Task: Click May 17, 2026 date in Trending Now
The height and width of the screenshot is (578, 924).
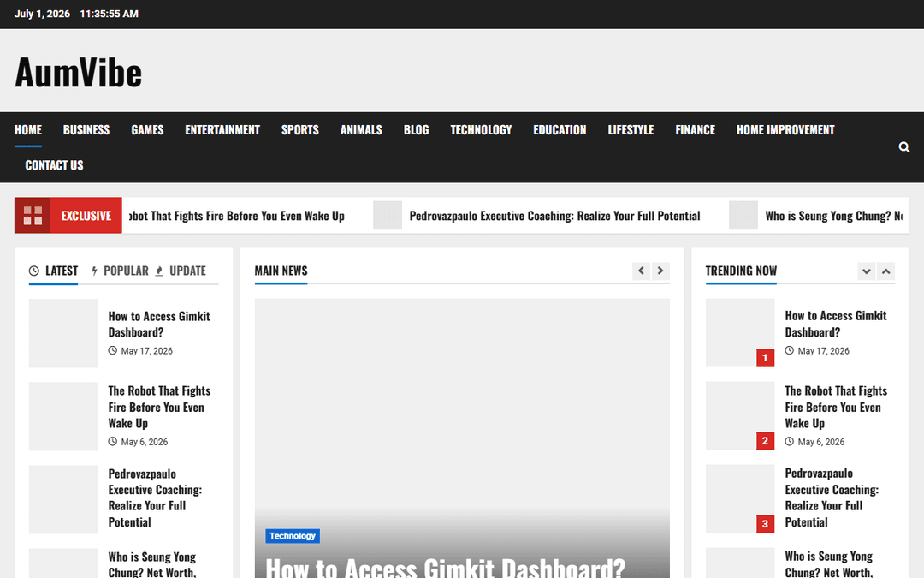Action: (x=823, y=351)
